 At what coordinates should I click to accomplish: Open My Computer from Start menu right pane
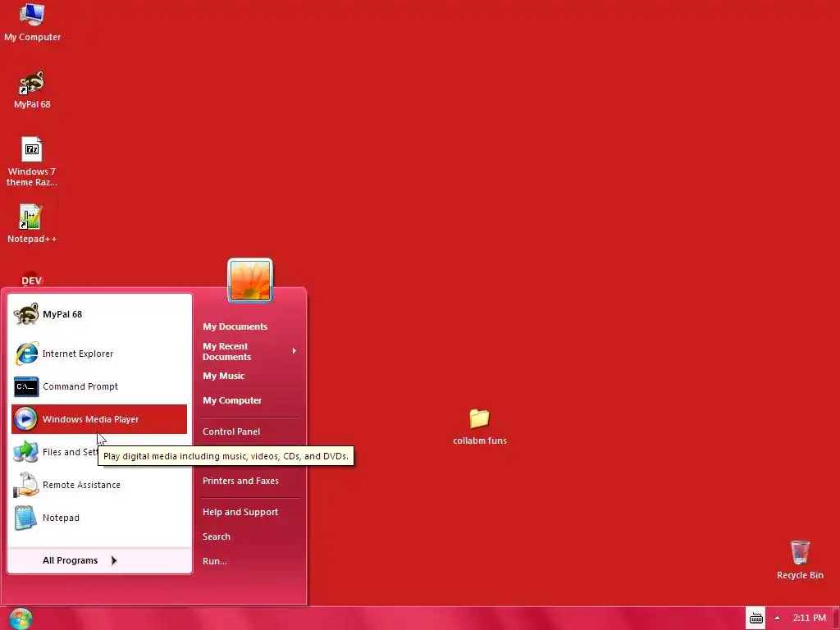coord(232,400)
